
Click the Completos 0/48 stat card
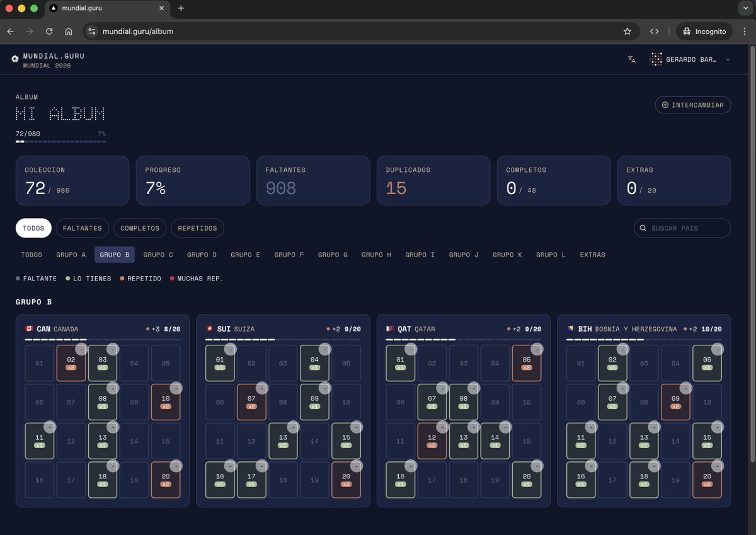[x=554, y=180]
